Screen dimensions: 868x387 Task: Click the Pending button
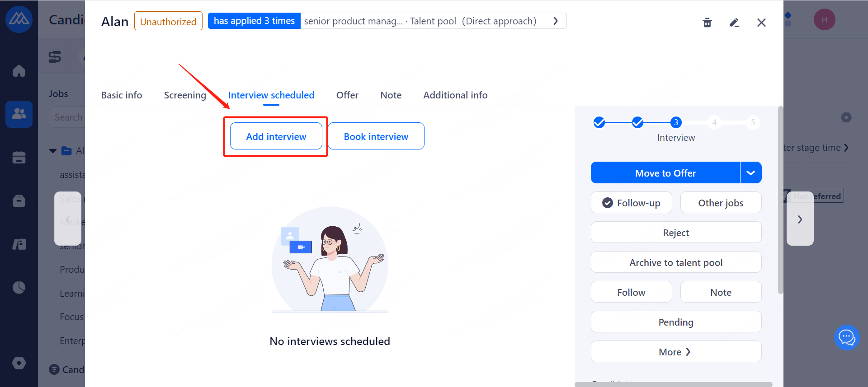click(x=676, y=322)
